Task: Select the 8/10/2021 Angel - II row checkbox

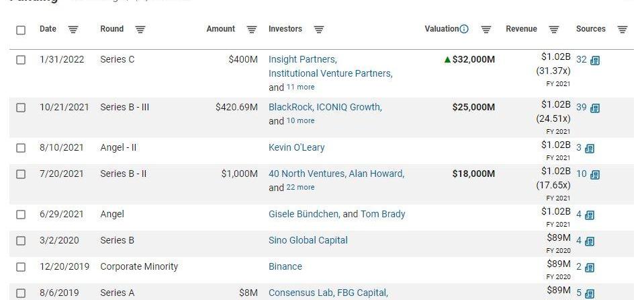Action: pyautogui.click(x=21, y=148)
